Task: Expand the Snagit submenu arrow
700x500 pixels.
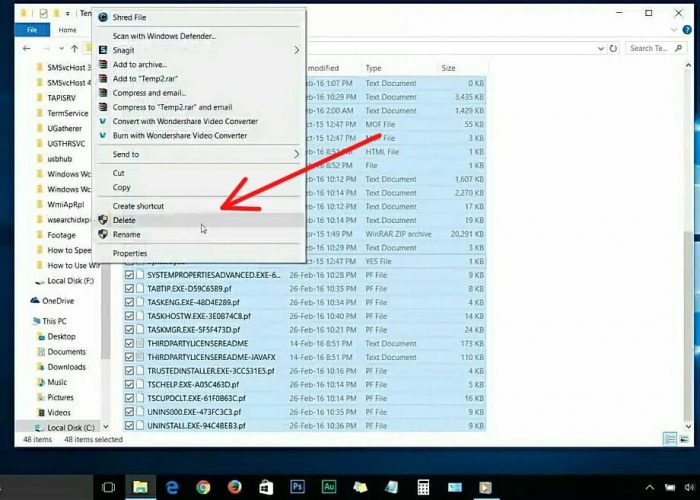Action: pos(296,50)
